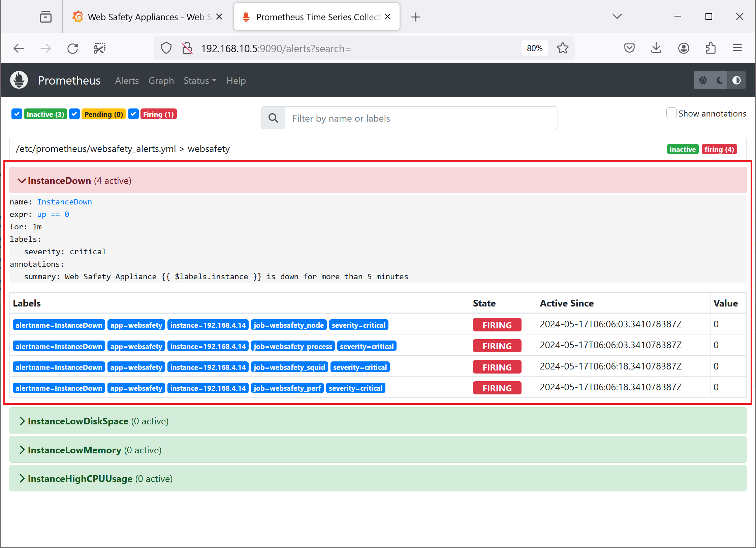This screenshot has width=756, height=548.
Task: Uncheck the Pending (0) filter checkbox
Action: [x=74, y=114]
